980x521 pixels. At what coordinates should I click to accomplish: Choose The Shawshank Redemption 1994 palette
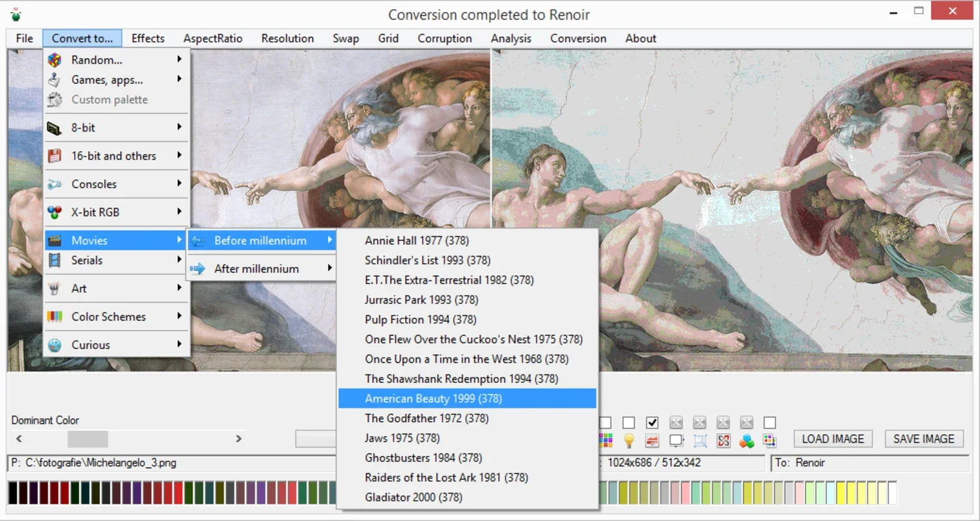pos(468,379)
